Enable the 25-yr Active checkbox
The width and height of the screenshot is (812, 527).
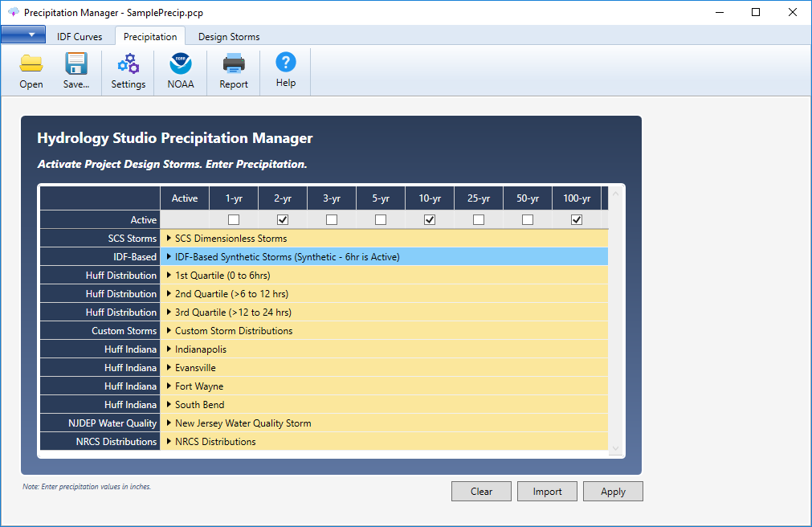coord(479,219)
